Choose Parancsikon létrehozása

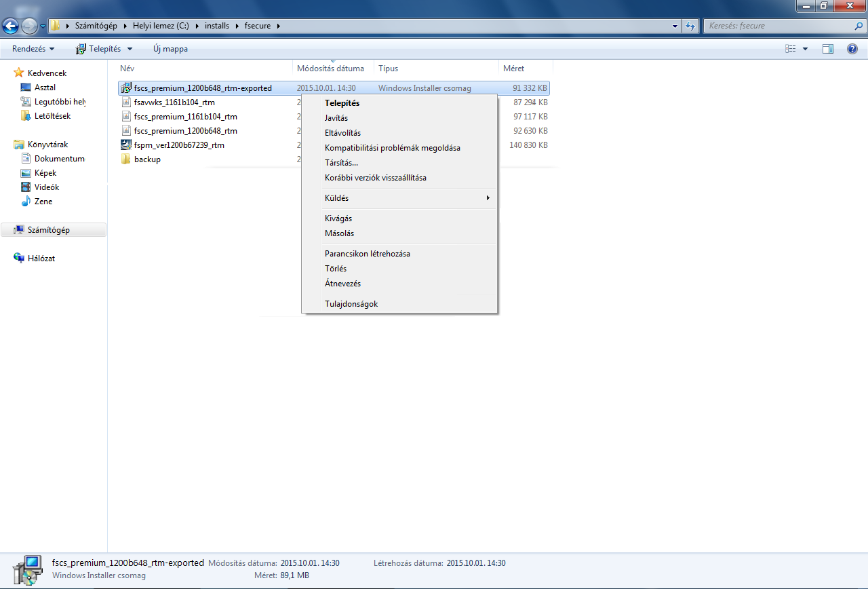399,254
